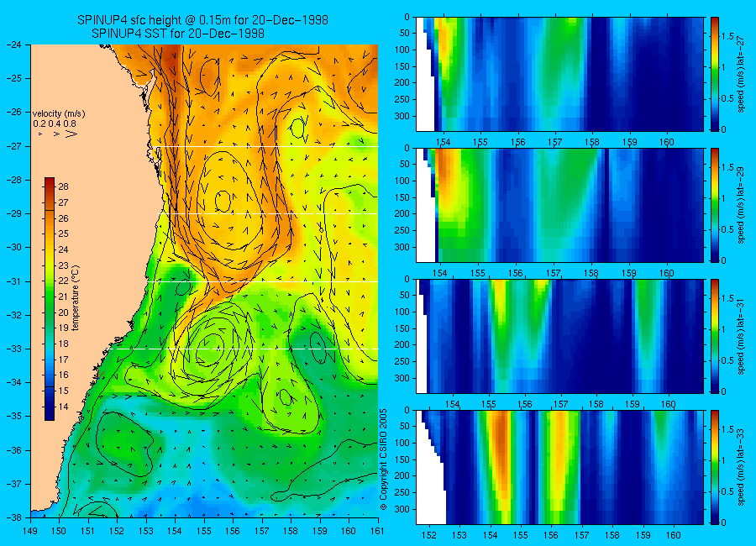The image size is (756, 546).
Task: Click the "speed (m/s) lat=-33" axis label
Action: 742,467
